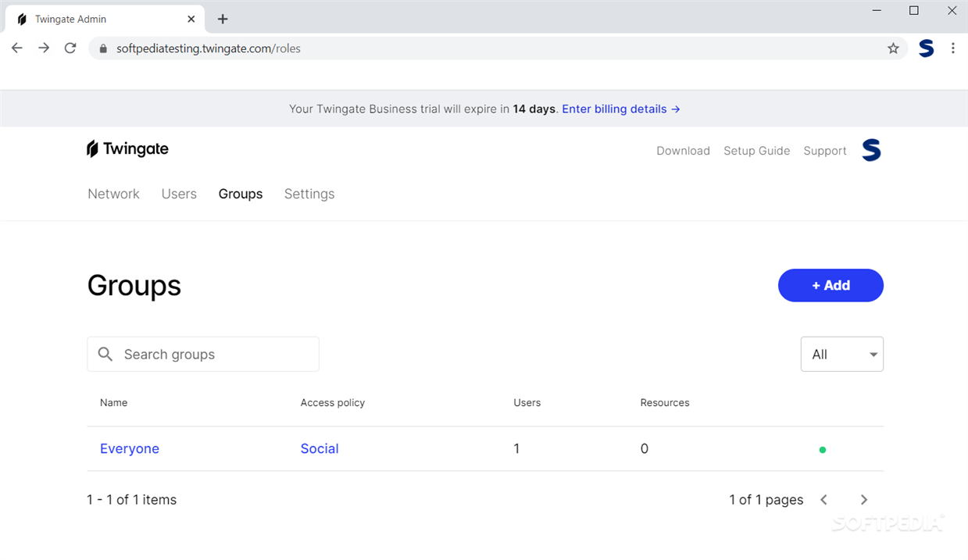This screenshot has height=560, width=968.
Task: View site info via the padlock icon
Action: click(x=103, y=48)
